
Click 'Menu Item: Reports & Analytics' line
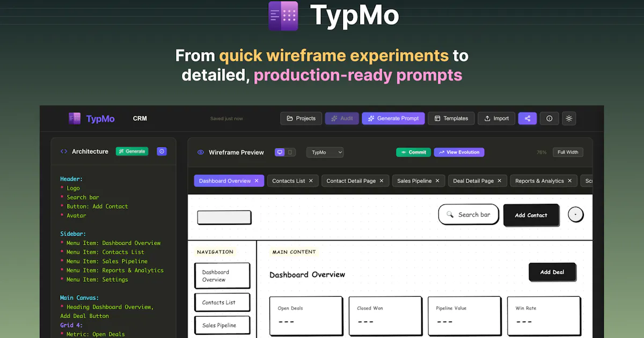(115, 270)
